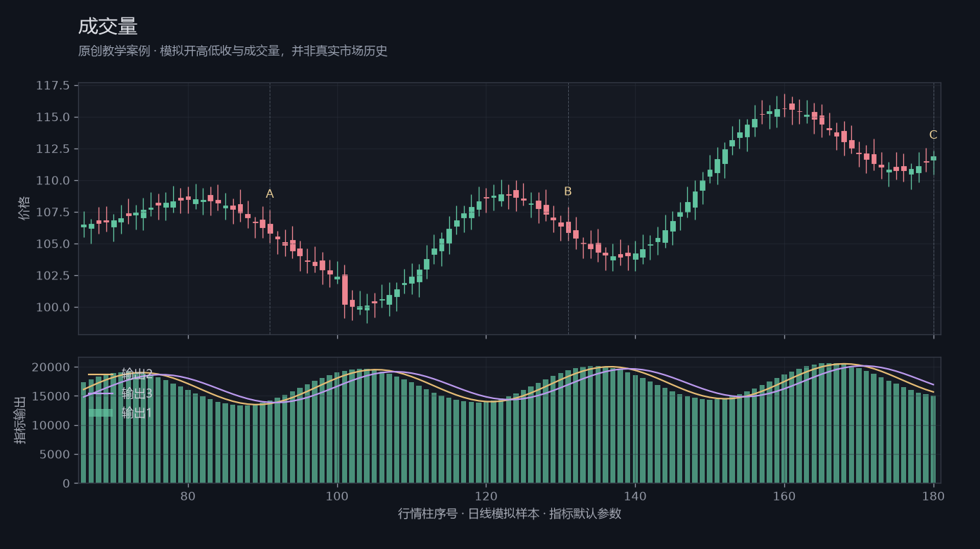
Task: Click the 107.5 price tick label
Action: [x=53, y=212]
